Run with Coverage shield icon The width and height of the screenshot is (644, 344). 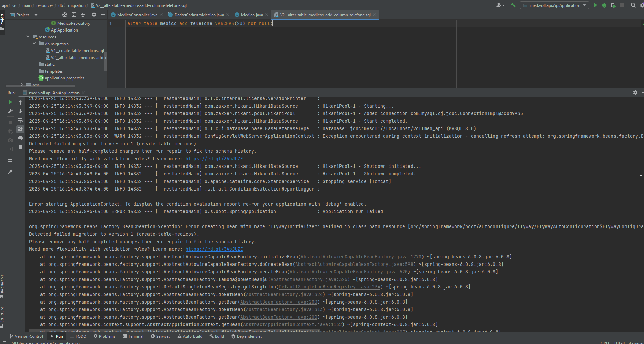coord(613,5)
